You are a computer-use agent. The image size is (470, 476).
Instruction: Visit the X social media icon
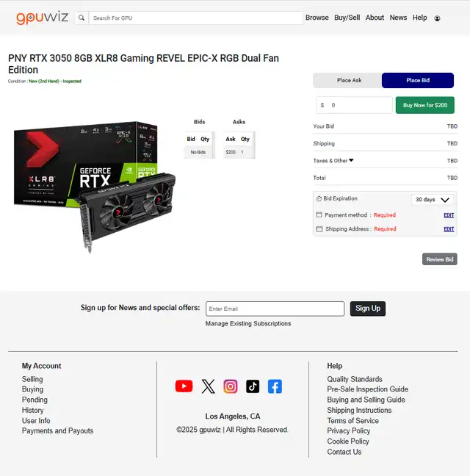(x=208, y=386)
